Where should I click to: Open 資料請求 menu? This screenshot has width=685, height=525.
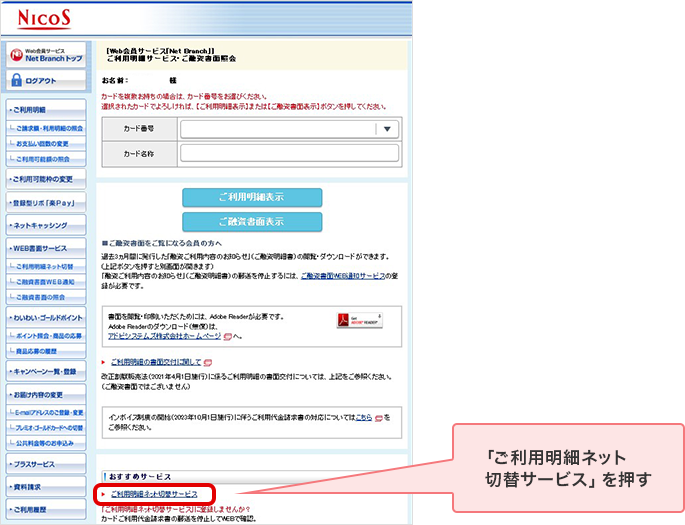(46, 487)
